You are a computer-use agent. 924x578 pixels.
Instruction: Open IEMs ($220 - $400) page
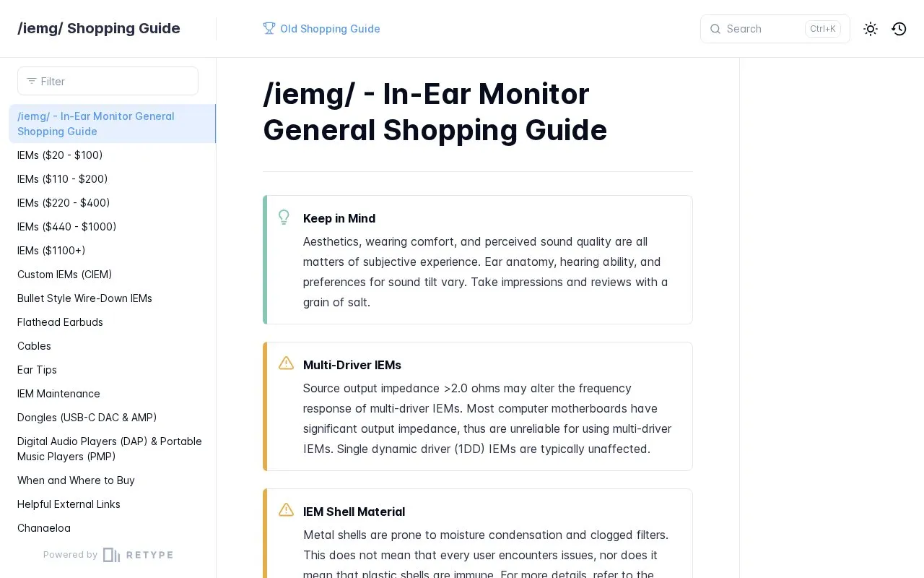coord(64,203)
